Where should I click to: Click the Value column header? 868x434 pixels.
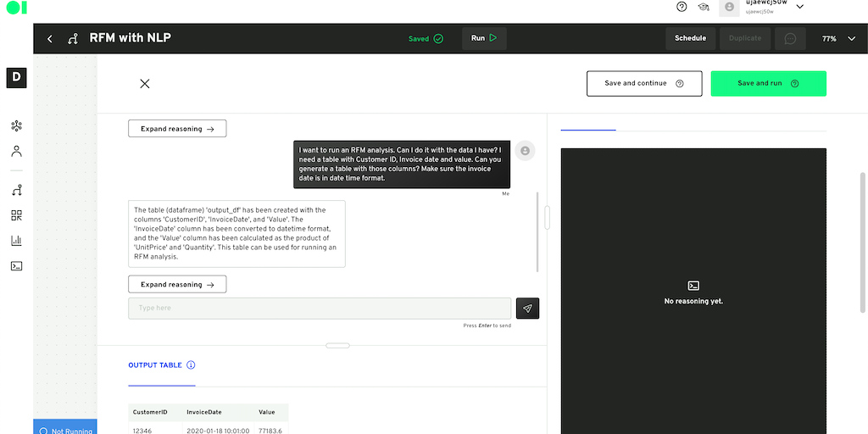(x=266, y=413)
